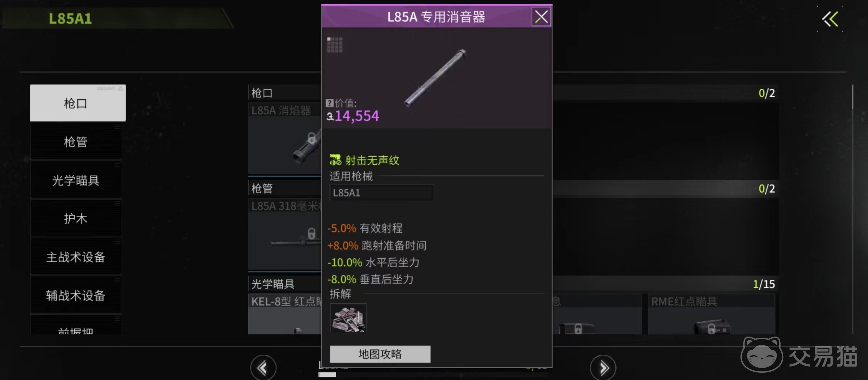This screenshot has width=868, height=380.
Task: Click the dismantle materials thumbnail under 拆解
Action: (x=348, y=318)
